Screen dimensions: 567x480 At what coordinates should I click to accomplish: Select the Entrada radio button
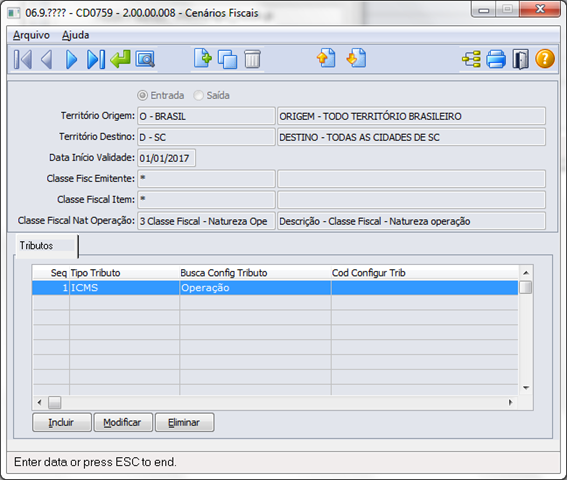[142, 95]
